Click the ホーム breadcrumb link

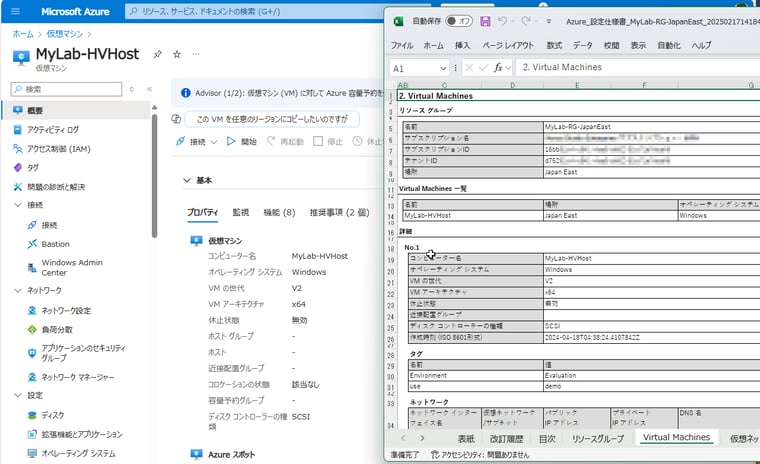(23, 34)
